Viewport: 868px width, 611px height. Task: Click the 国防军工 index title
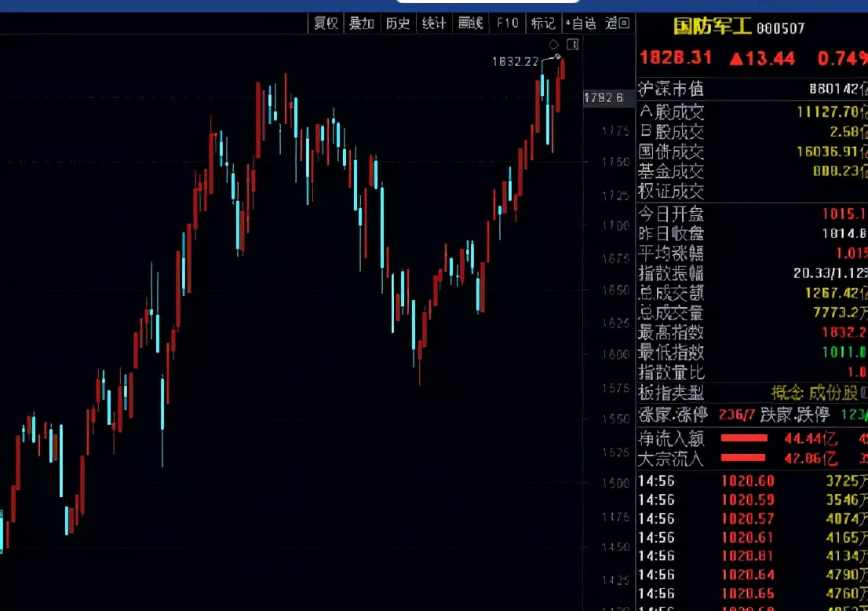(712, 27)
